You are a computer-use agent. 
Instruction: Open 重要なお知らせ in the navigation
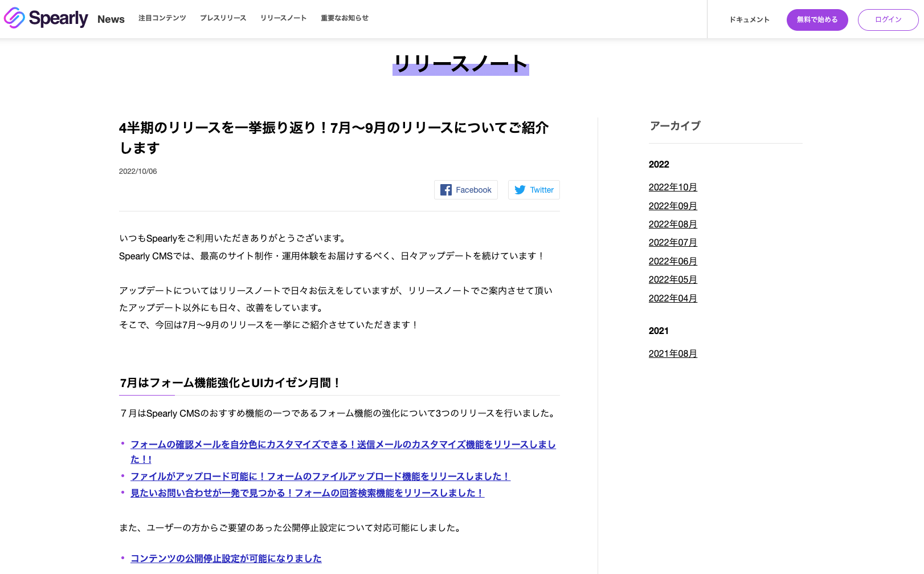pos(345,18)
